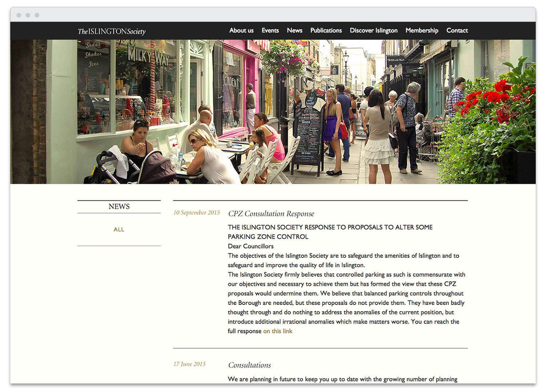The width and height of the screenshot is (546, 392).
Task: Click the NEWS sidebar heading
Action: click(119, 207)
